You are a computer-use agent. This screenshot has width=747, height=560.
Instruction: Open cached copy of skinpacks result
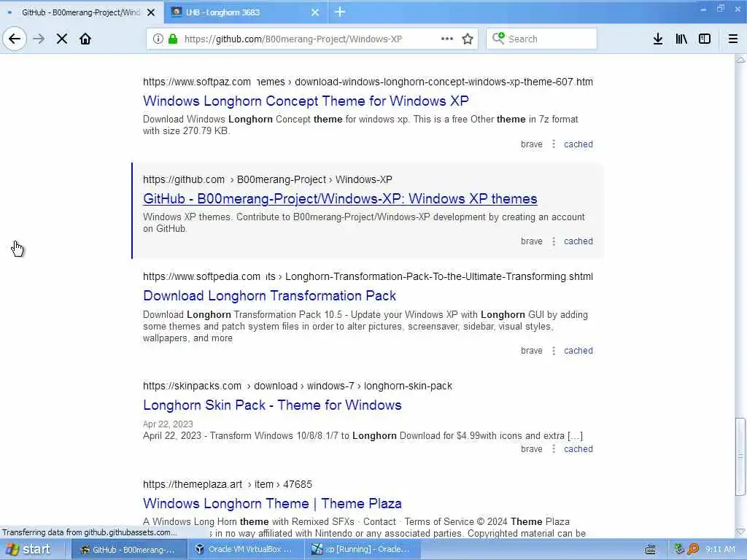tap(578, 449)
